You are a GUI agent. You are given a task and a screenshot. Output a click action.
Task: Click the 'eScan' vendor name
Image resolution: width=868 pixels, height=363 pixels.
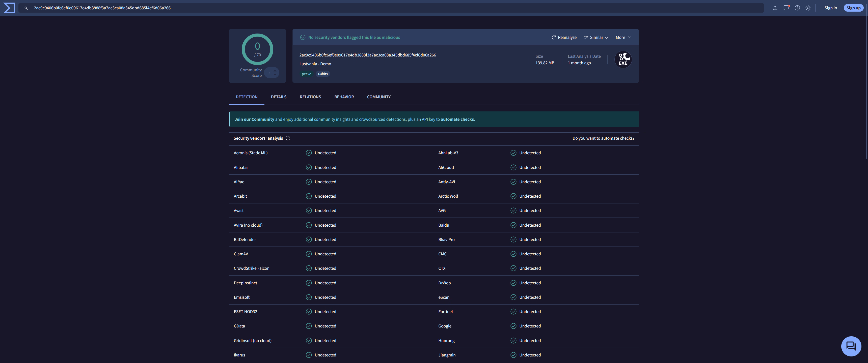tap(444, 297)
